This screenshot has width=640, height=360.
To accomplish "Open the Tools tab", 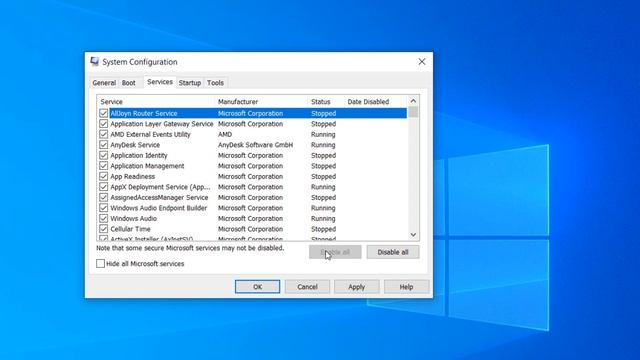I will click(215, 82).
